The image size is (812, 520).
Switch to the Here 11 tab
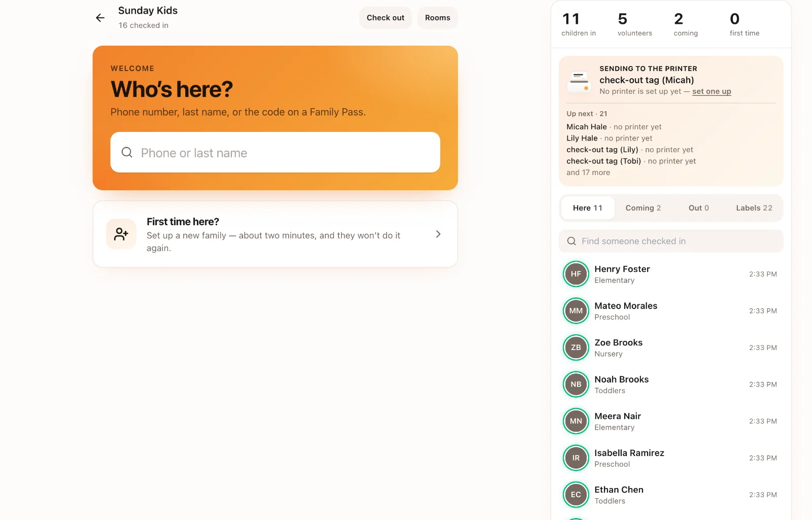click(588, 208)
